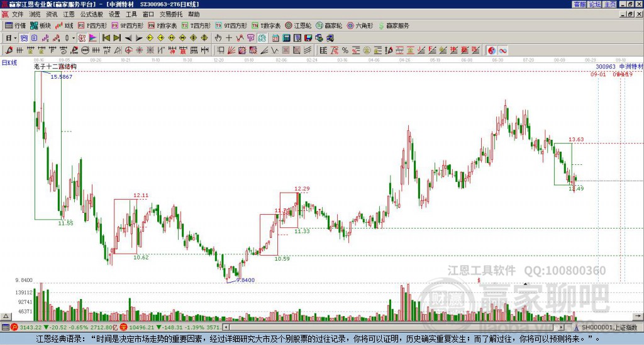644x345 pixels.
Task: Click the 09-01 date marker
Action: click(x=599, y=74)
